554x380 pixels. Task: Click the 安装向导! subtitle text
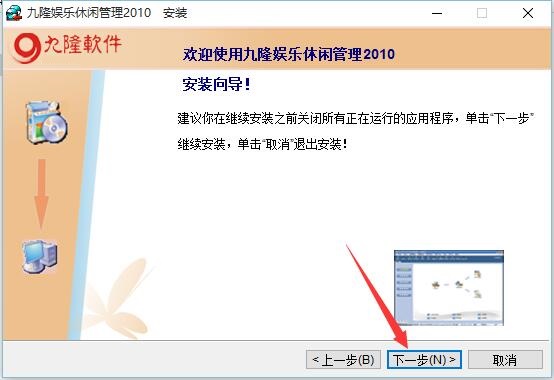pos(216,84)
